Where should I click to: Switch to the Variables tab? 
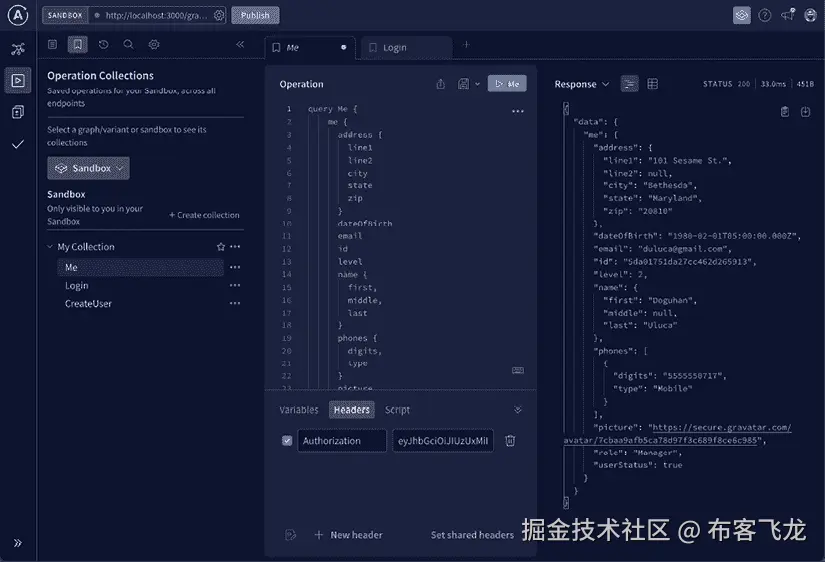[x=299, y=410]
